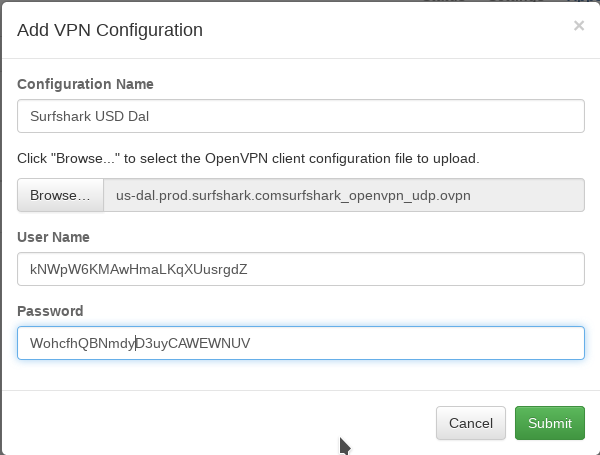Focus the User Name text field
The height and width of the screenshot is (455, 600).
pyautogui.click(x=300, y=269)
